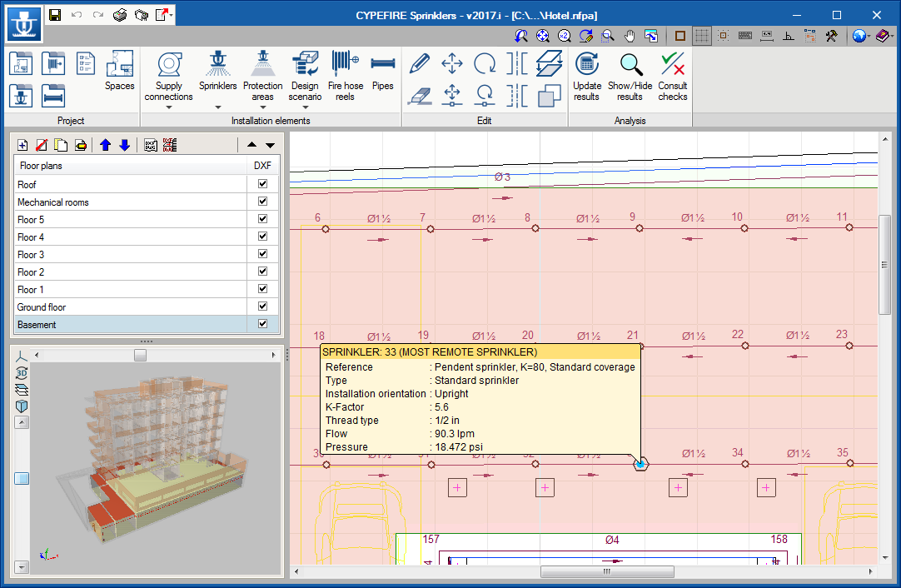Screen dimensions: 901x588
Task: Toggle the Ground floor DXF checkbox
Action: (x=263, y=306)
